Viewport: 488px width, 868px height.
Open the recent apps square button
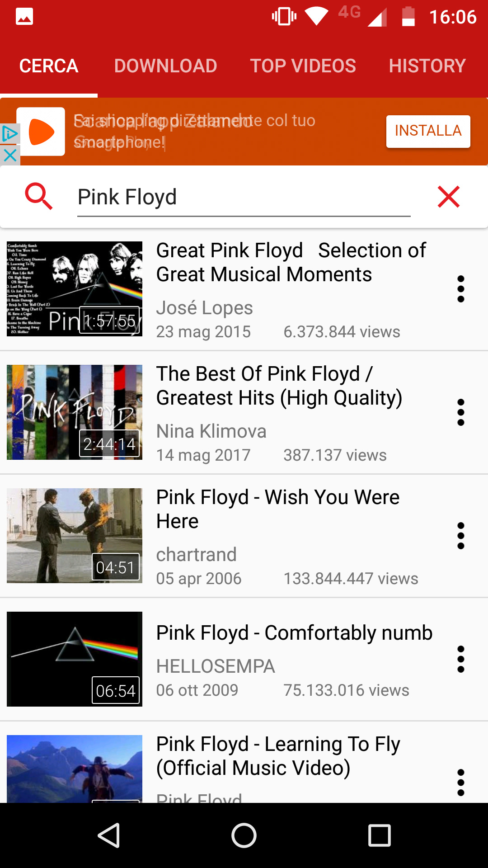[379, 835]
